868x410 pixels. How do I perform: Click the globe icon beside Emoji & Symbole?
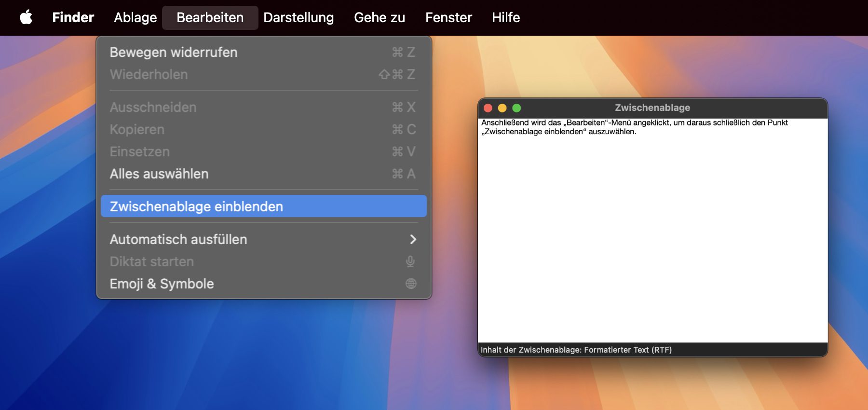pyautogui.click(x=411, y=284)
